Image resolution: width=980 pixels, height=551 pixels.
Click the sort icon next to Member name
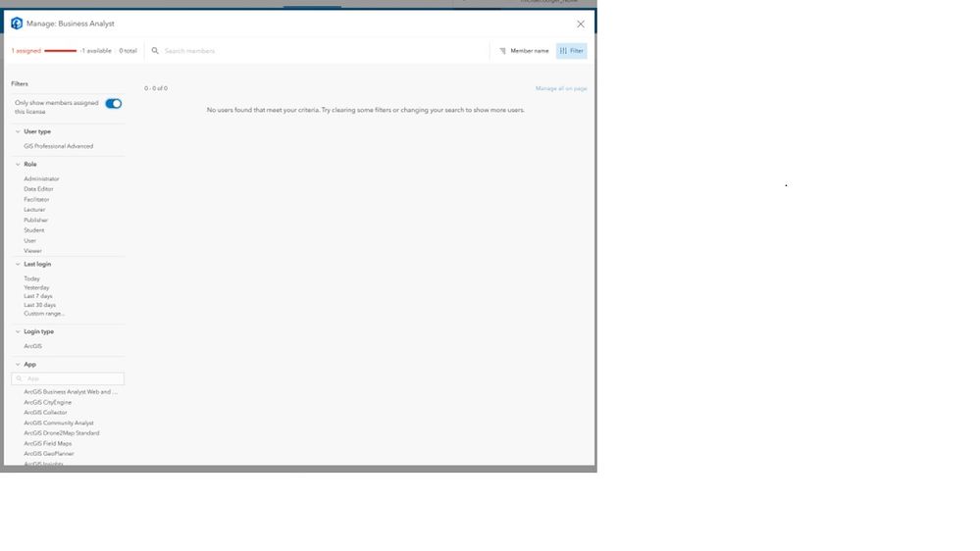(502, 51)
